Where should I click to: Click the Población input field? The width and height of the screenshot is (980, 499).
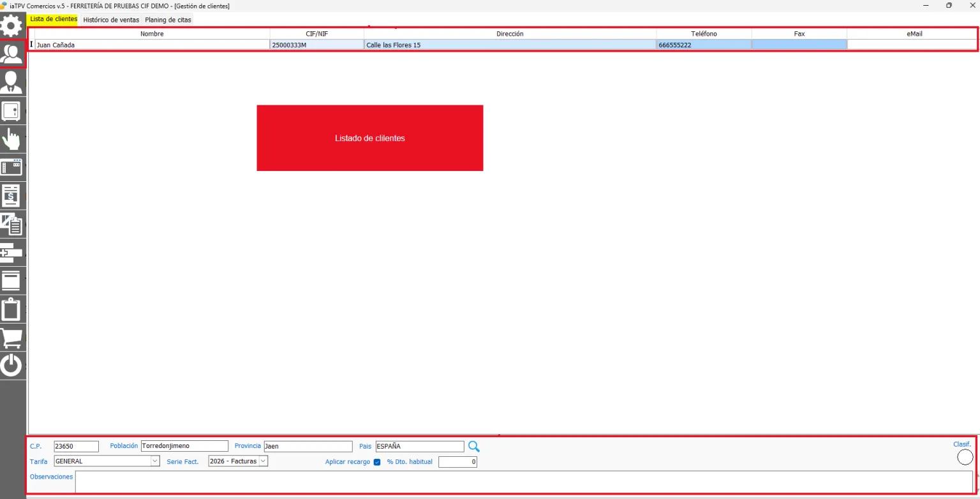(x=184, y=446)
